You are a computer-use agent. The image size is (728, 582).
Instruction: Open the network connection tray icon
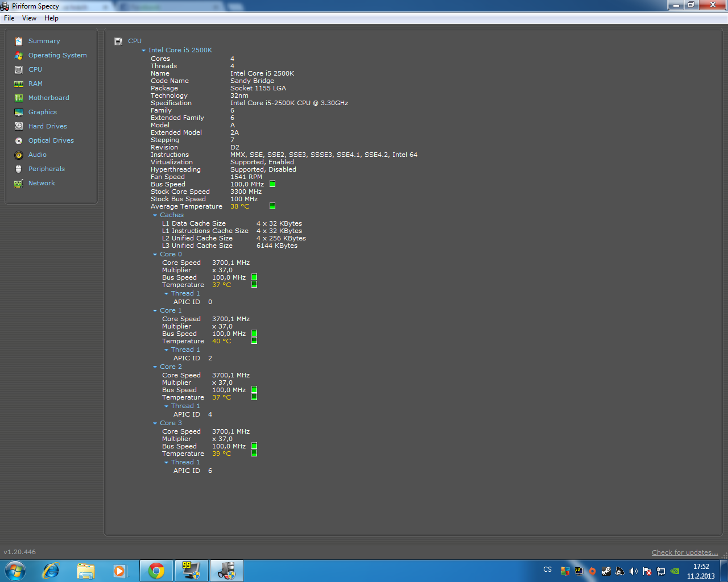(661, 571)
